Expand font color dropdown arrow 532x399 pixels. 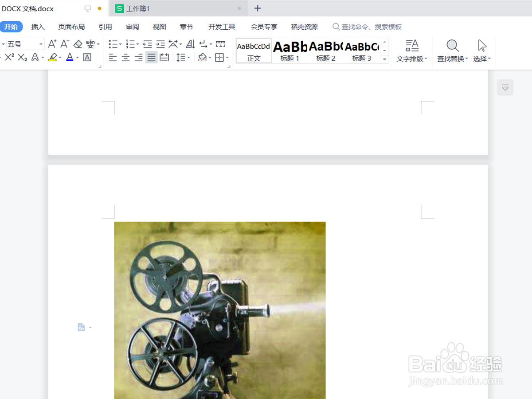pos(77,58)
